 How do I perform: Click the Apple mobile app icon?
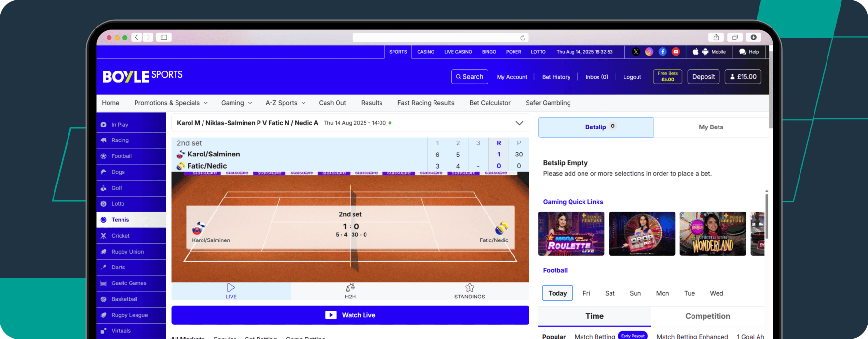[696, 52]
